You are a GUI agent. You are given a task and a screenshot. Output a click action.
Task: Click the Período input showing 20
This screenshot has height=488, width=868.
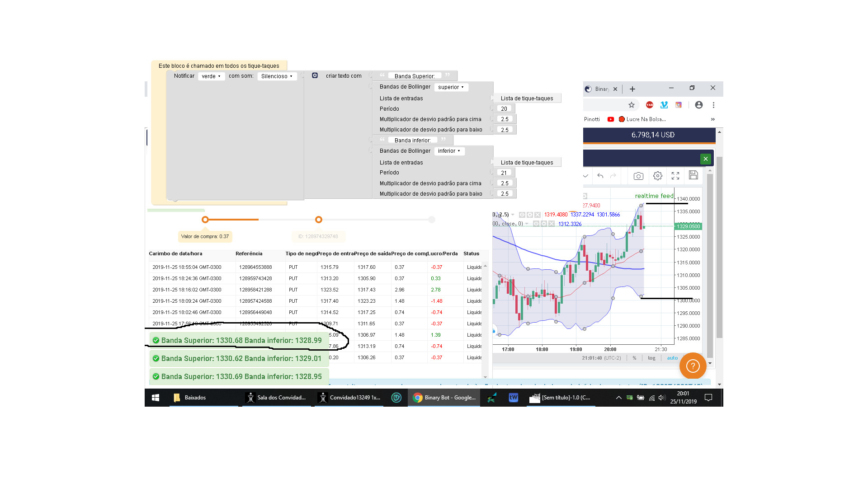click(x=504, y=108)
